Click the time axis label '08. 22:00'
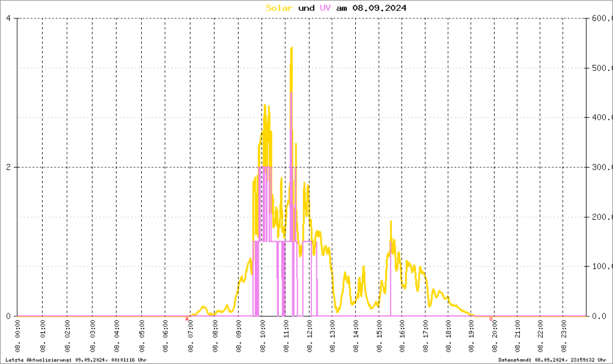 tap(540, 336)
